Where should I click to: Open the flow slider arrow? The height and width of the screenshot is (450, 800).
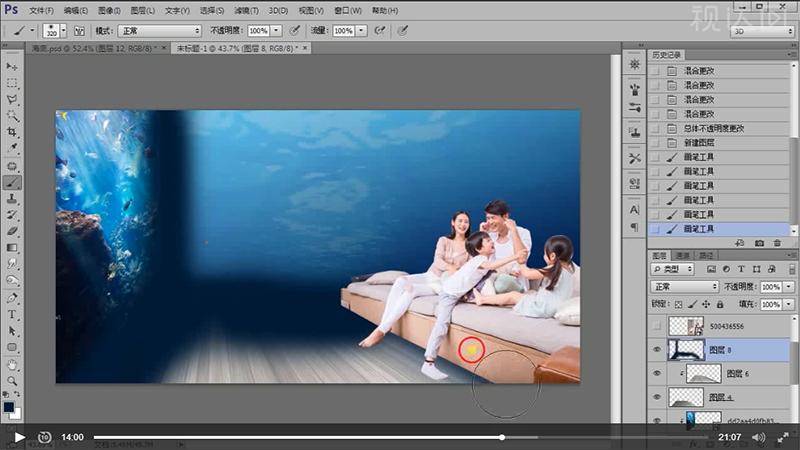click(x=361, y=31)
